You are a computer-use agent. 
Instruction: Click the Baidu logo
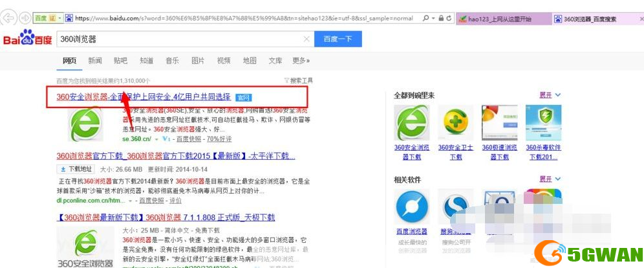tap(28, 38)
